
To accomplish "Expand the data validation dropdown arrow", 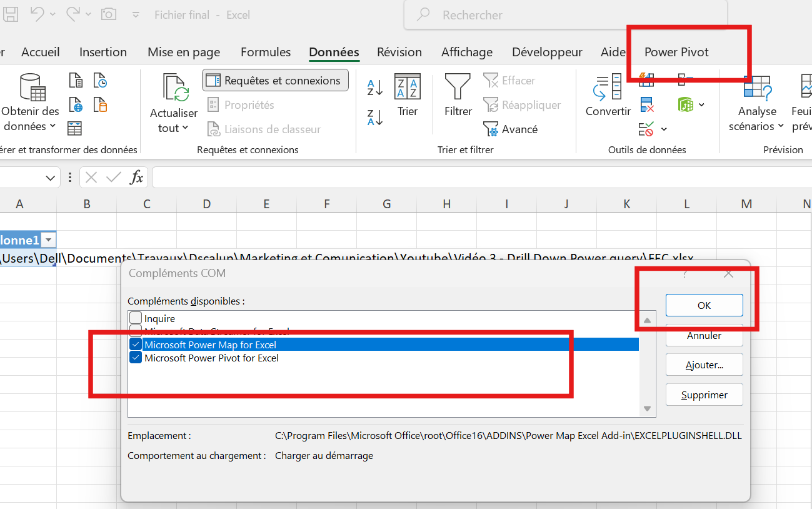I will point(664,129).
